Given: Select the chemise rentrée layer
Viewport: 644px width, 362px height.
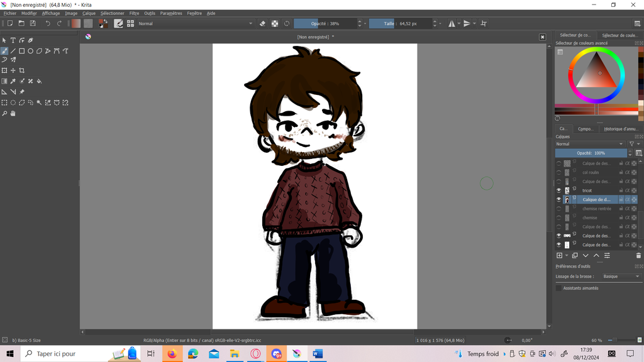Looking at the screenshot, I should (596, 209).
